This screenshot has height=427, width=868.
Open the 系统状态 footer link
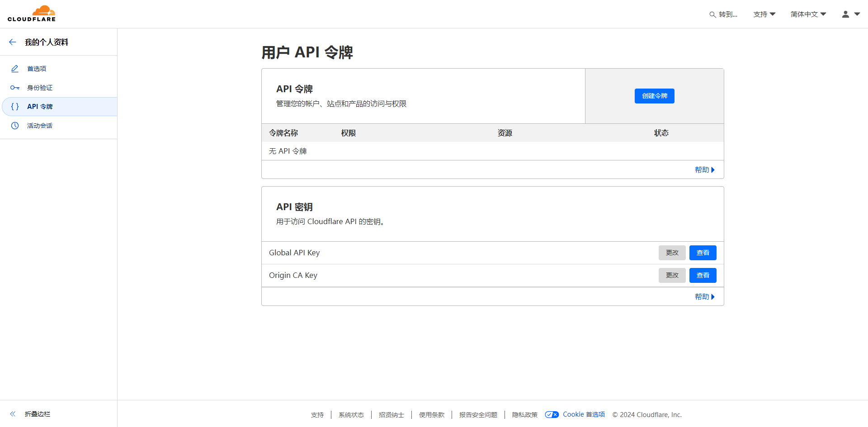click(351, 415)
